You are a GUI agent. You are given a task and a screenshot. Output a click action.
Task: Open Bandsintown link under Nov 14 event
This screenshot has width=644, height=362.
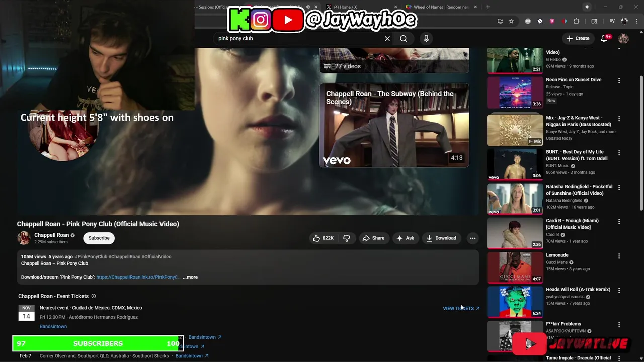coord(53,327)
